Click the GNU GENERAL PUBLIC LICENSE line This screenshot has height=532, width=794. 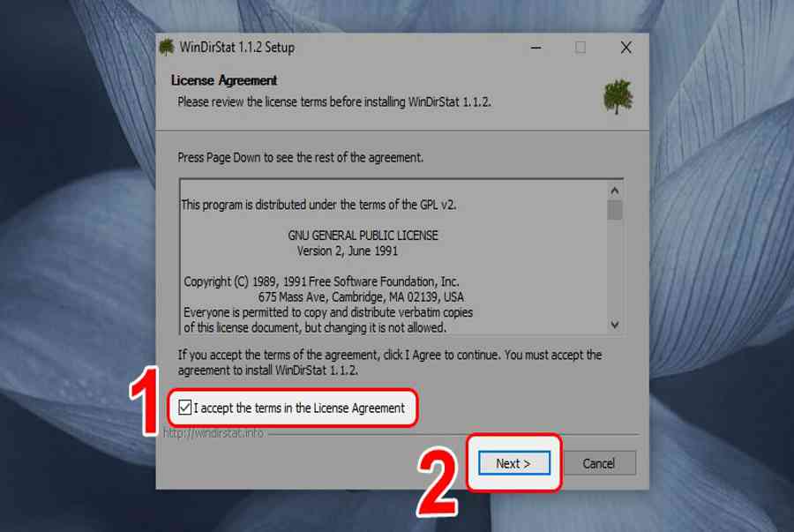[x=363, y=236]
